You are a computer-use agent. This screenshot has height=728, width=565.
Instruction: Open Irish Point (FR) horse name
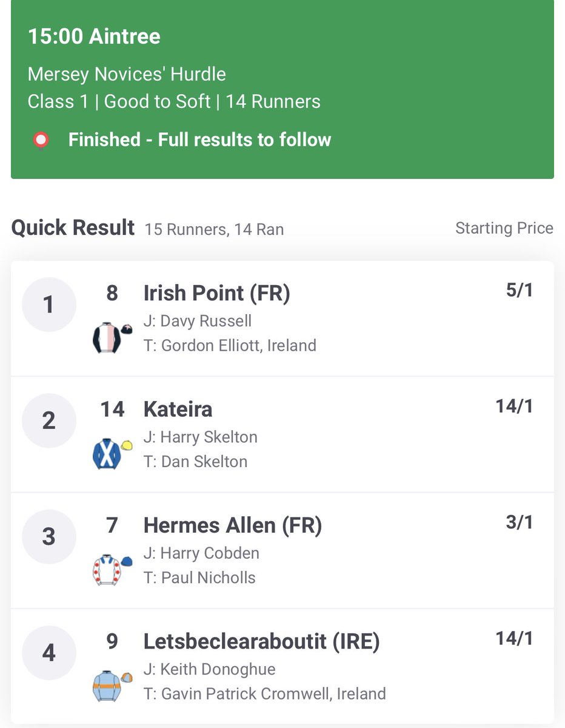click(216, 293)
